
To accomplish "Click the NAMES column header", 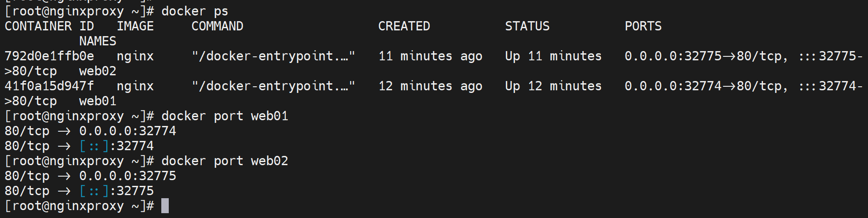I will coord(98,41).
